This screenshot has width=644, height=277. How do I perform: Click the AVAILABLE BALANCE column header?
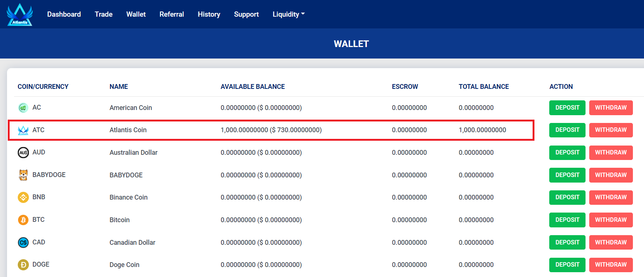(253, 87)
